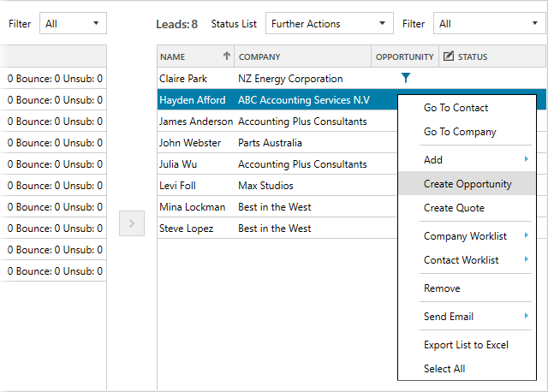Expand the Add submenu
548x392 pixels.
coord(526,160)
